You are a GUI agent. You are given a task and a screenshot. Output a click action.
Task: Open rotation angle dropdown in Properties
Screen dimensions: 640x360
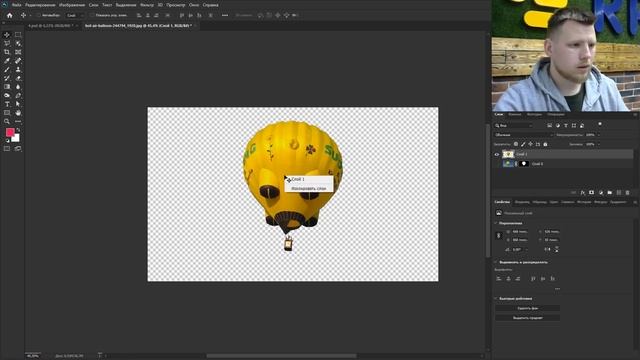[x=527, y=249]
